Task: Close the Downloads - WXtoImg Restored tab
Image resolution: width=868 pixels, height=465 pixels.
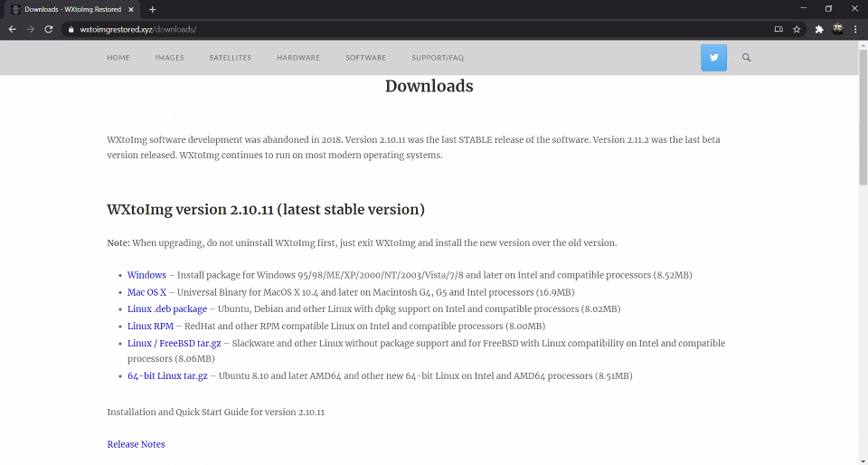Action: [131, 9]
